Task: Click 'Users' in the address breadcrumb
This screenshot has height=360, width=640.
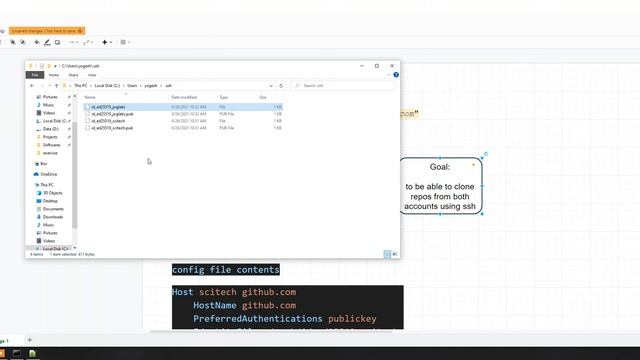Action: [132, 86]
